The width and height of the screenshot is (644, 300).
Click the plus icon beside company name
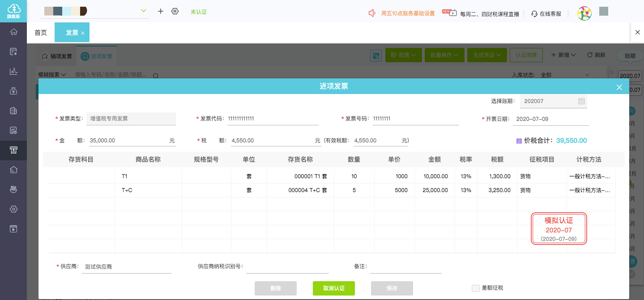coord(161,11)
